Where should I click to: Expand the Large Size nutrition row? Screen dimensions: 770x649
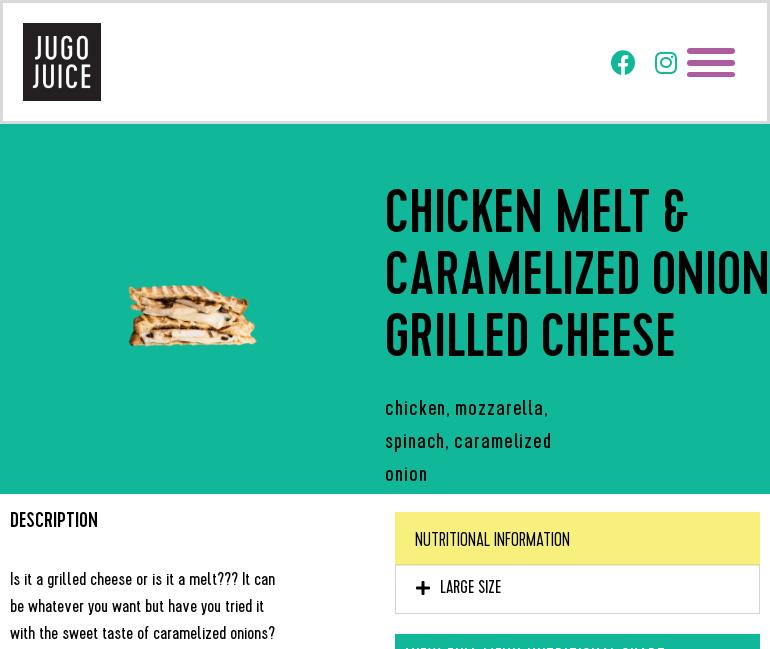pyautogui.click(x=471, y=588)
